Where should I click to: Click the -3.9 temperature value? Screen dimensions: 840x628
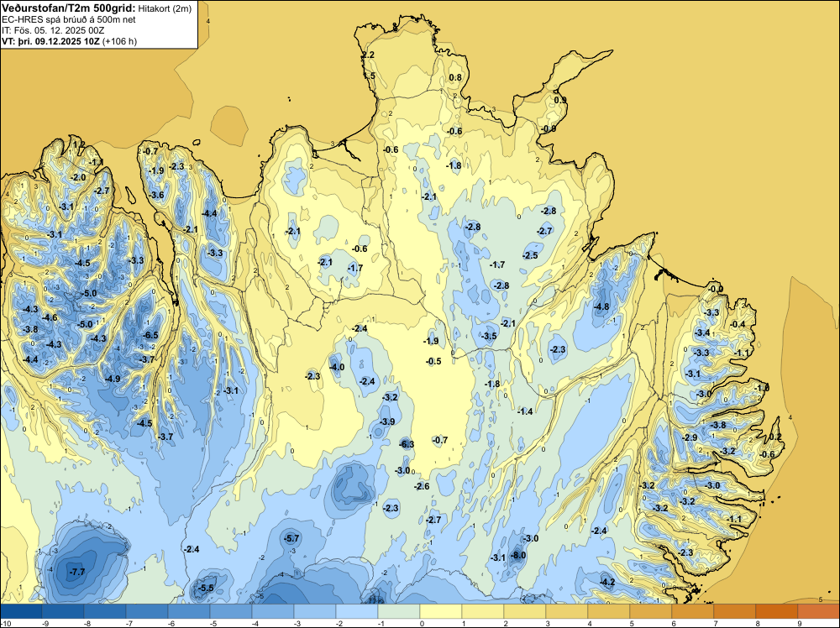click(387, 421)
